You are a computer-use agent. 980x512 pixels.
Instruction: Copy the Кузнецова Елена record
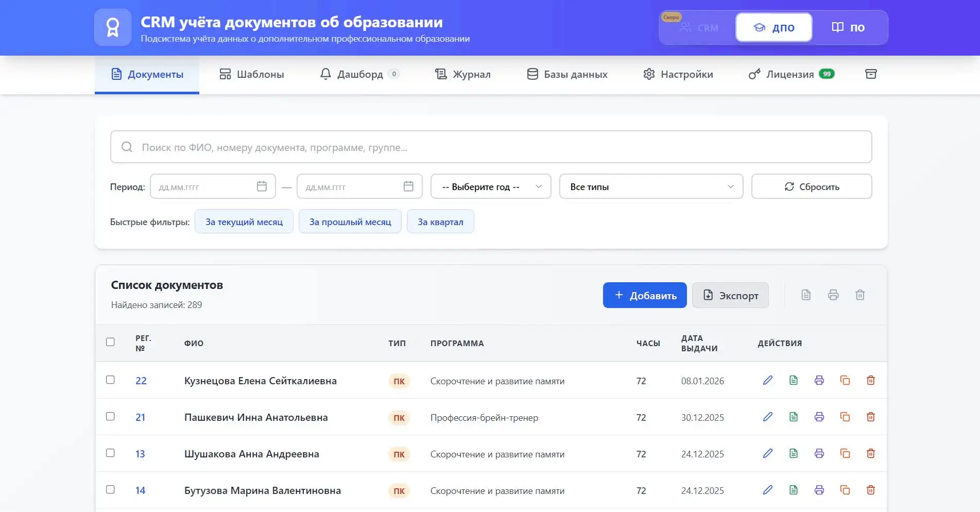pos(845,380)
